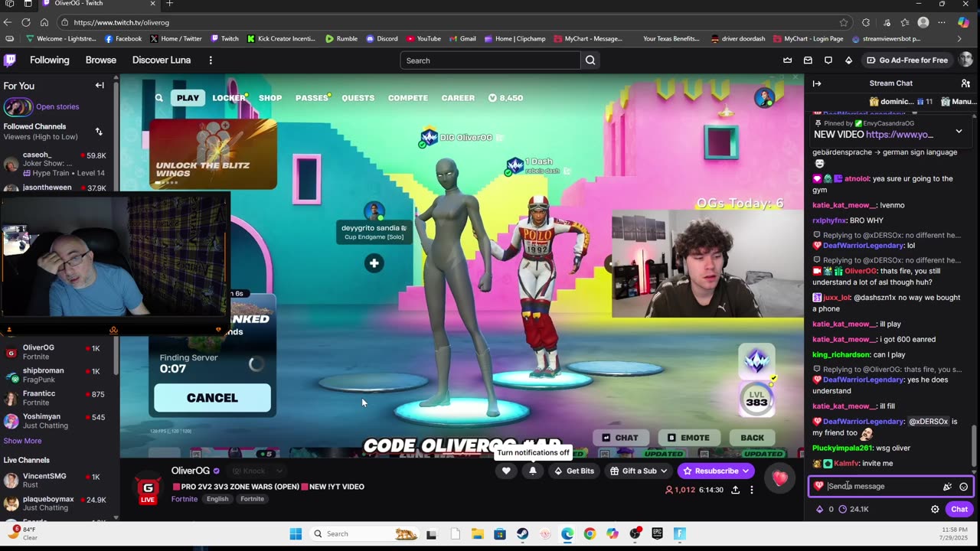Collapse the Stream Chat panel

(x=817, y=83)
